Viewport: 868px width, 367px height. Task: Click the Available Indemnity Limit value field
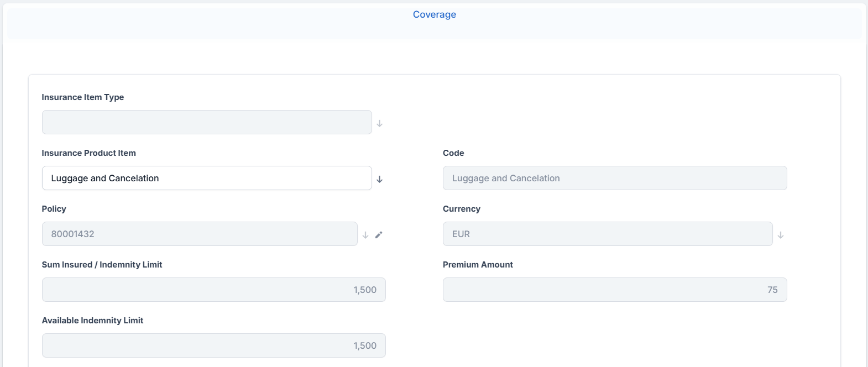pos(213,345)
